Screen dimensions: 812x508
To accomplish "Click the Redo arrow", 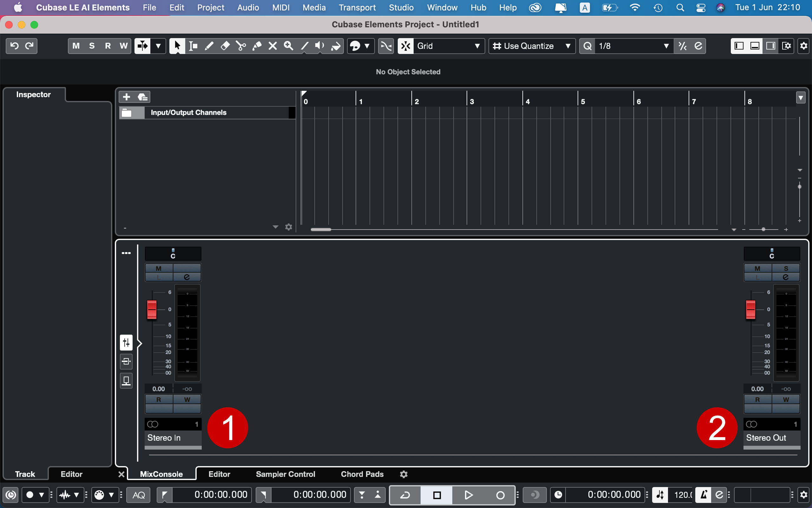I will click(29, 46).
